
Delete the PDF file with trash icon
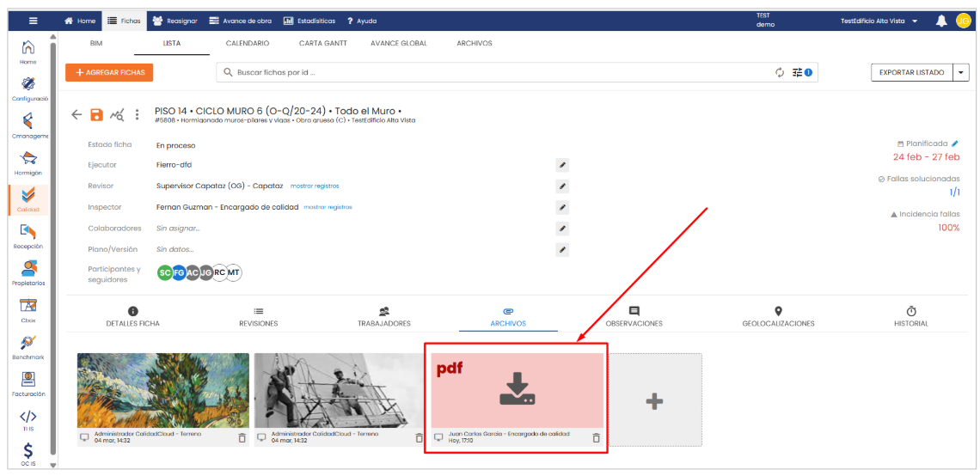(x=597, y=437)
